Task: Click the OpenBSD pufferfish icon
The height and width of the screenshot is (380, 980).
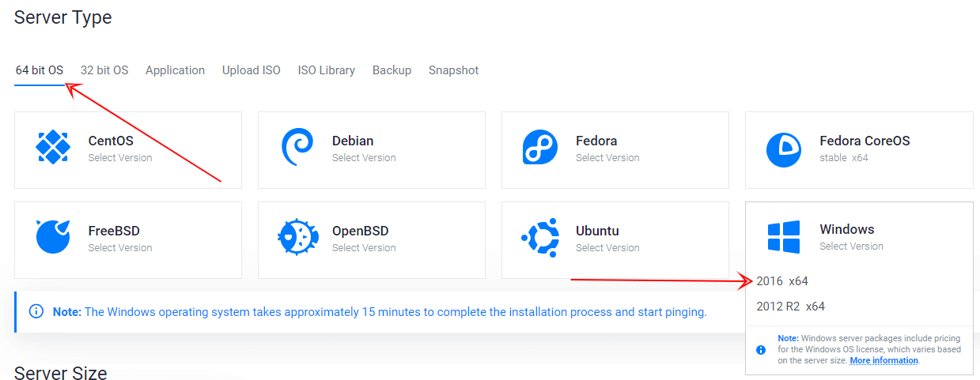Action: [x=297, y=236]
